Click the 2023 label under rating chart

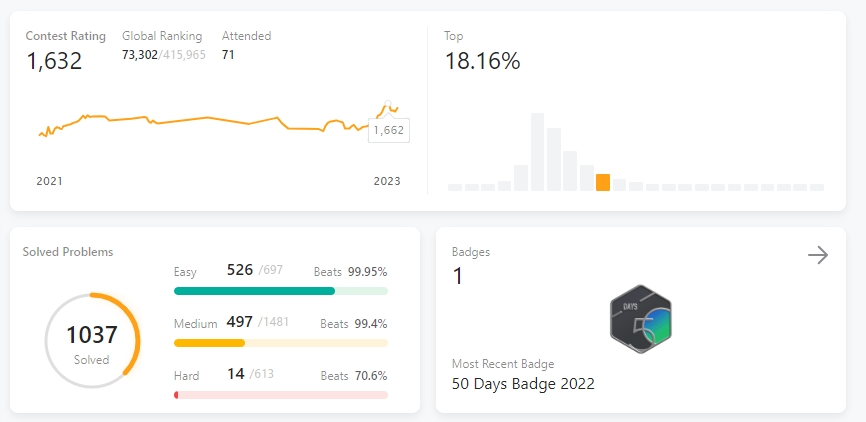pos(386,181)
